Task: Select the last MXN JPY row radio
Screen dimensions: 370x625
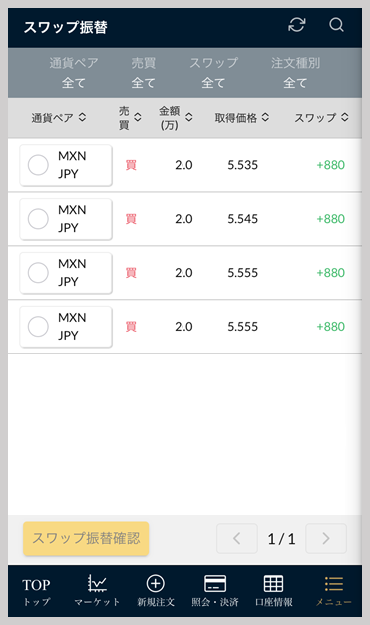Action: 38,326
